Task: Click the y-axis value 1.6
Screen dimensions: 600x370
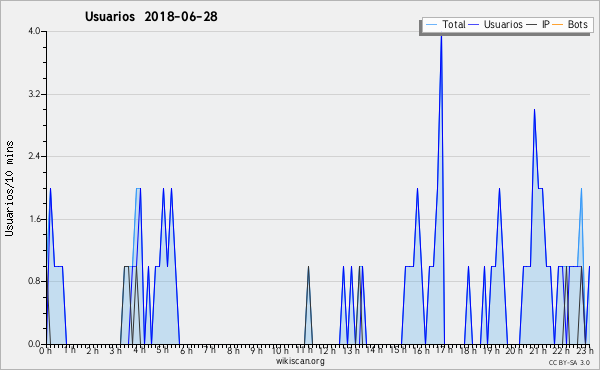Action: (x=34, y=219)
